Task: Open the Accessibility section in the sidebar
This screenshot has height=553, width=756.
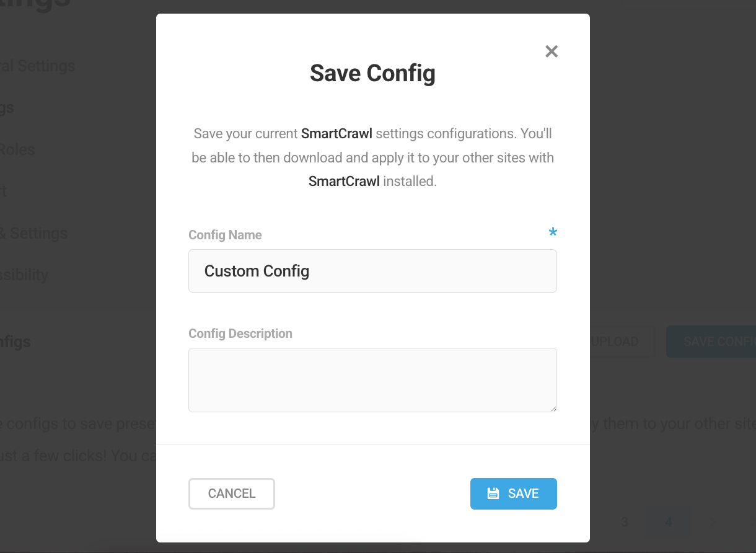Action: point(25,274)
